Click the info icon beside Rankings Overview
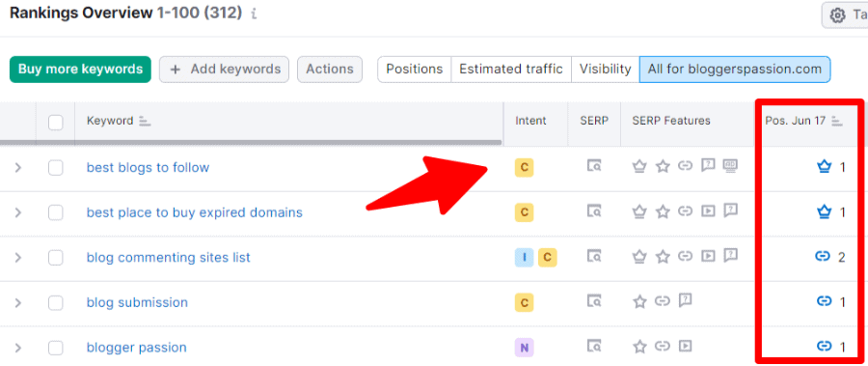Image resolution: width=868 pixels, height=366 pixels. [x=254, y=14]
